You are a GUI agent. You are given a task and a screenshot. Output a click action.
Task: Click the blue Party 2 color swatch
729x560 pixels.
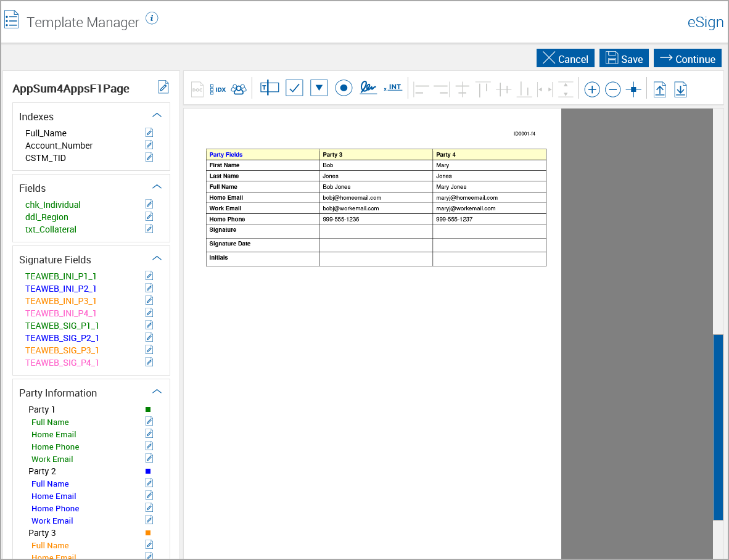click(x=148, y=471)
